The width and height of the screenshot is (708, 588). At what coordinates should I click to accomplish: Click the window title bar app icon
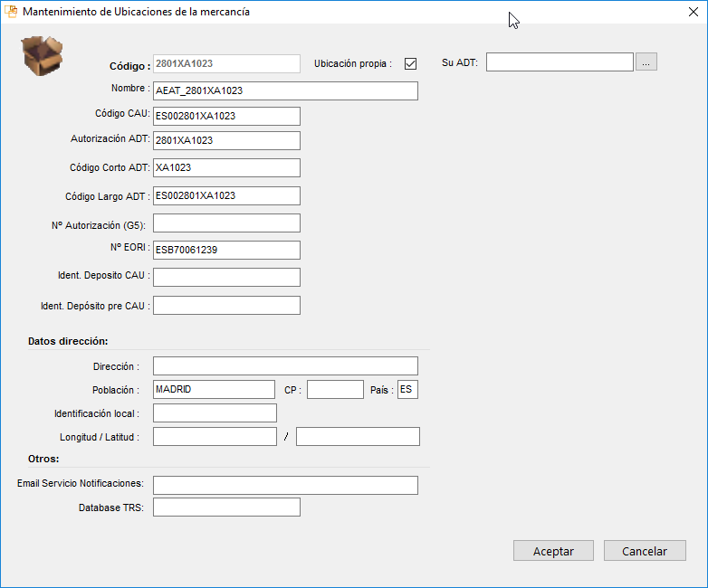pyautogui.click(x=12, y=12)
